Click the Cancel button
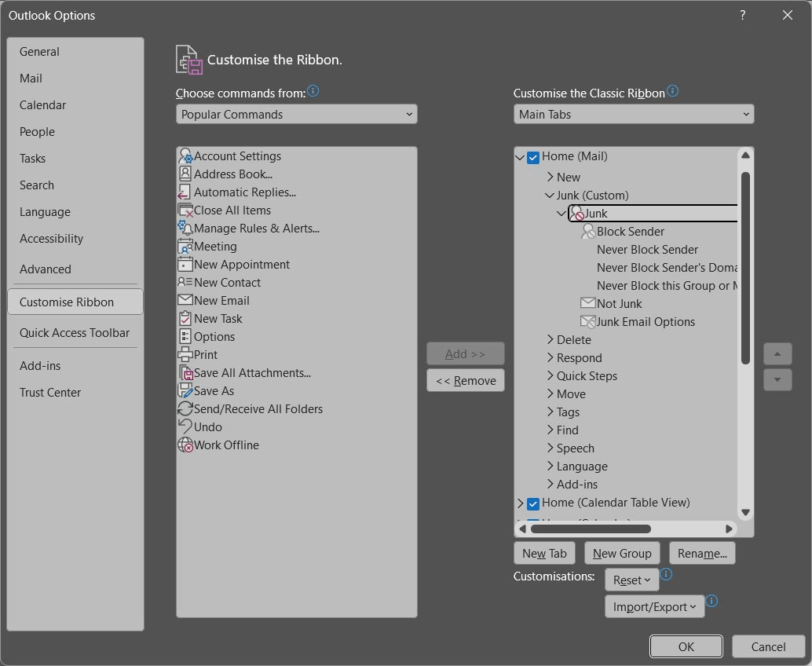Image resolution: width=812 pixels, height=666 pixels. (768, 646)
